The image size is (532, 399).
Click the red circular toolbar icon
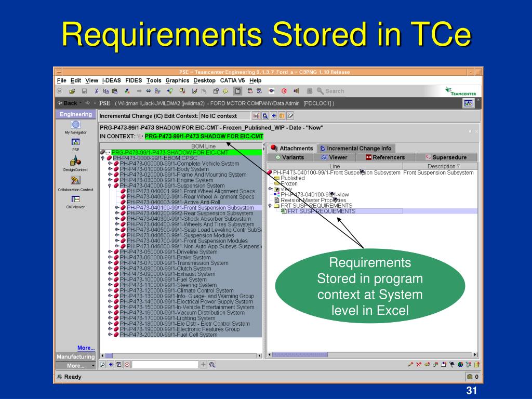pyautogui.click(x=284, y=91)
